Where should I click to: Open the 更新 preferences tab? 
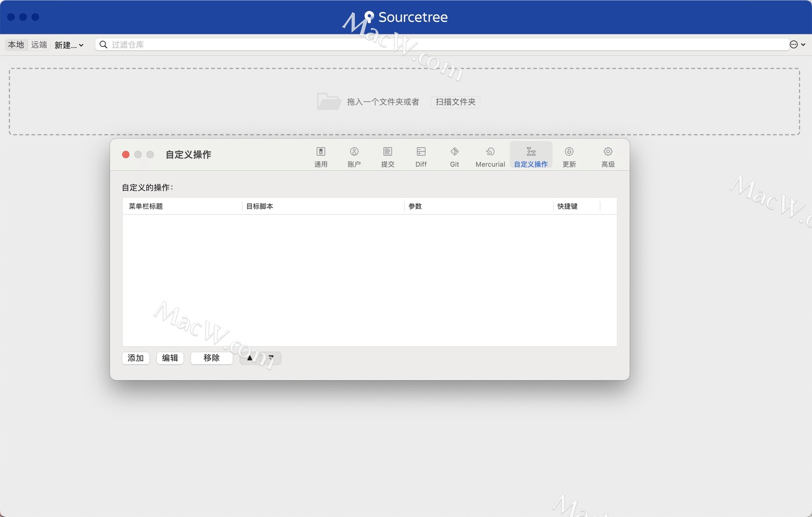pyautogui.click(x=569, y=157)
